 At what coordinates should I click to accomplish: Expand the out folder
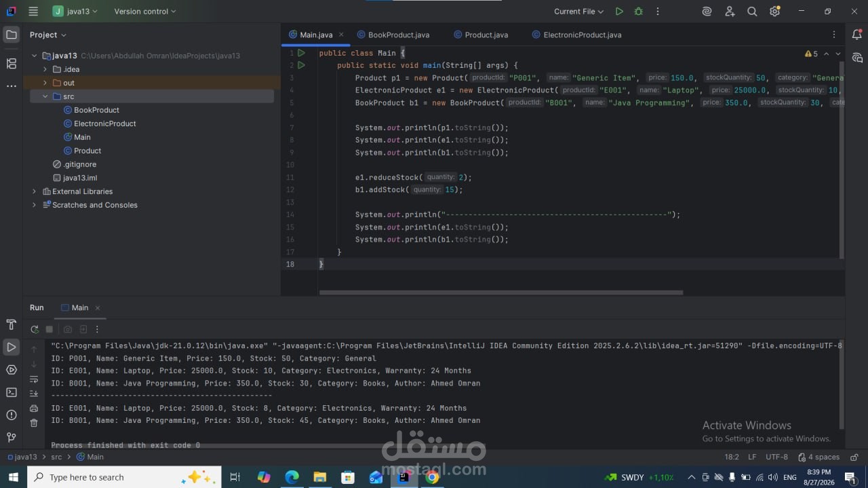(x=45, y=83)
